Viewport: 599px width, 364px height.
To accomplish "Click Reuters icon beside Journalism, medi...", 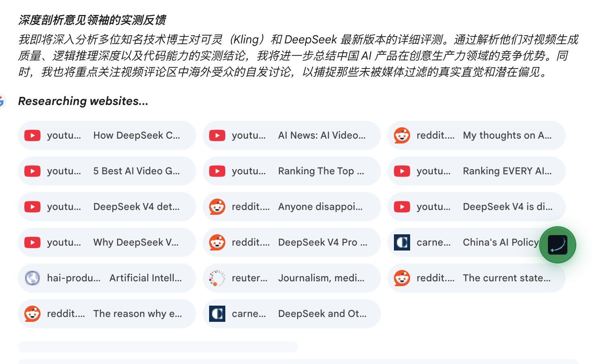I will [217, 278].
